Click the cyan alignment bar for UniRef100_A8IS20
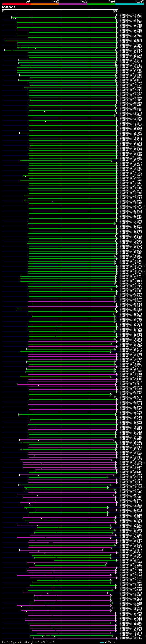The width and height of the screenshot is (146, 644). click(x=67, y=15)
